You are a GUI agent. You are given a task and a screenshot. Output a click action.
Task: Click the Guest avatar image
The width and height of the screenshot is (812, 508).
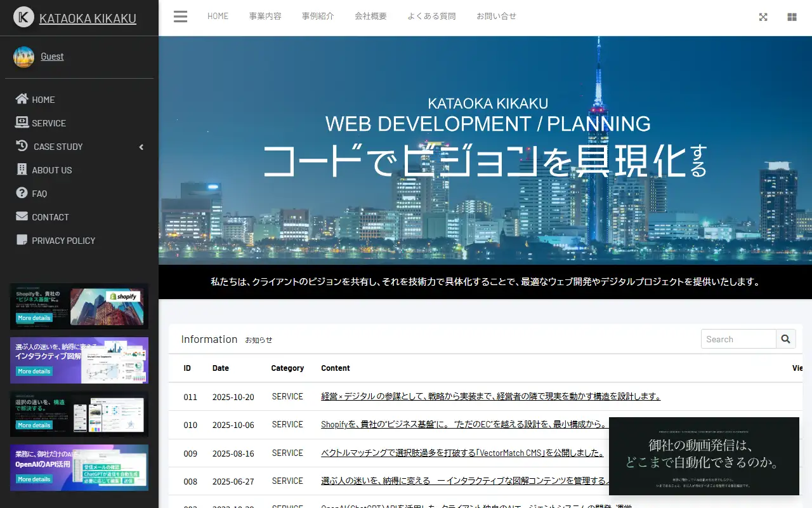(23, 57)
